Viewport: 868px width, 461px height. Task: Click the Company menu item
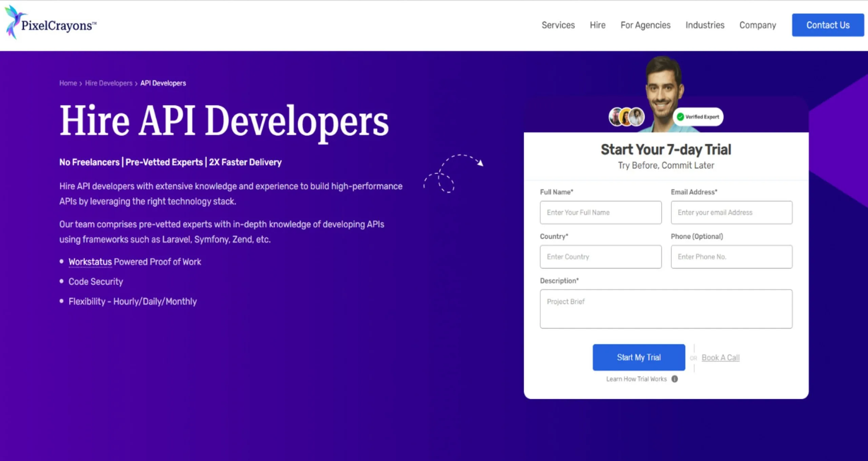pos(757,25)
